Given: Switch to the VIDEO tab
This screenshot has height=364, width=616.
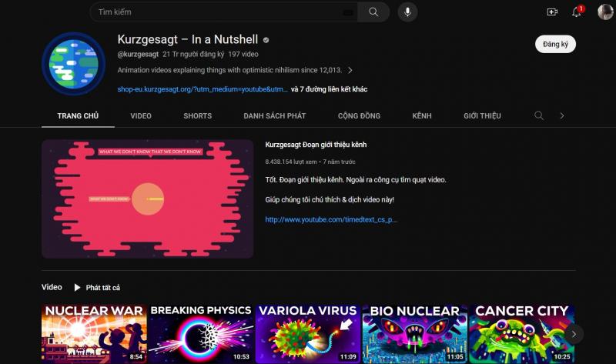Looking at the screenshot, I should (x=141, y=116).
